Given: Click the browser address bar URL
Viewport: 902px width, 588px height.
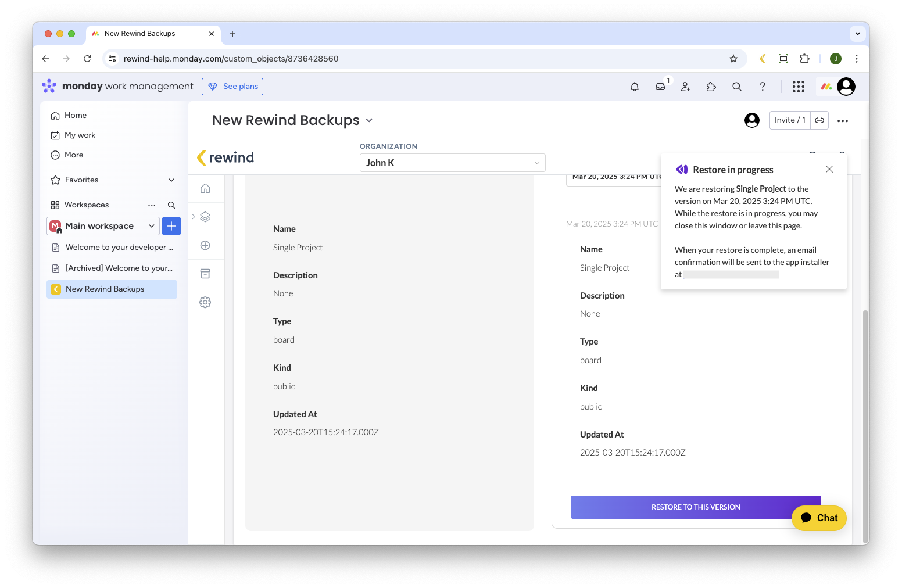Looking at the screenshot, I should click(x=231, y=59).
